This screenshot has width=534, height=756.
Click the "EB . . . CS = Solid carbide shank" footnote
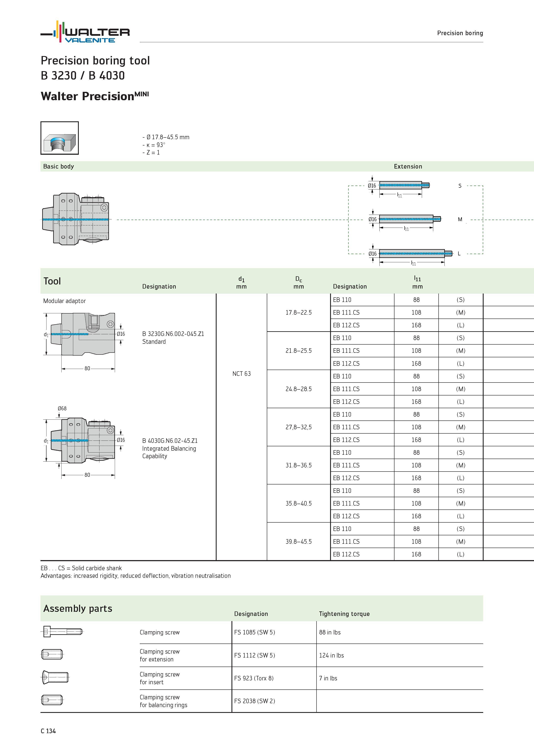81,568
